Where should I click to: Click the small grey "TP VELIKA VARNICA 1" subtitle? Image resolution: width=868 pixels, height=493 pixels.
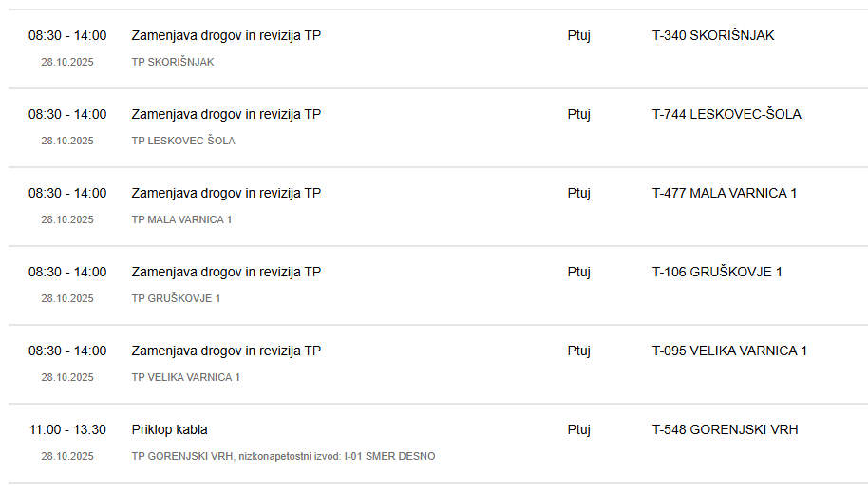click(x=186, y=378)
